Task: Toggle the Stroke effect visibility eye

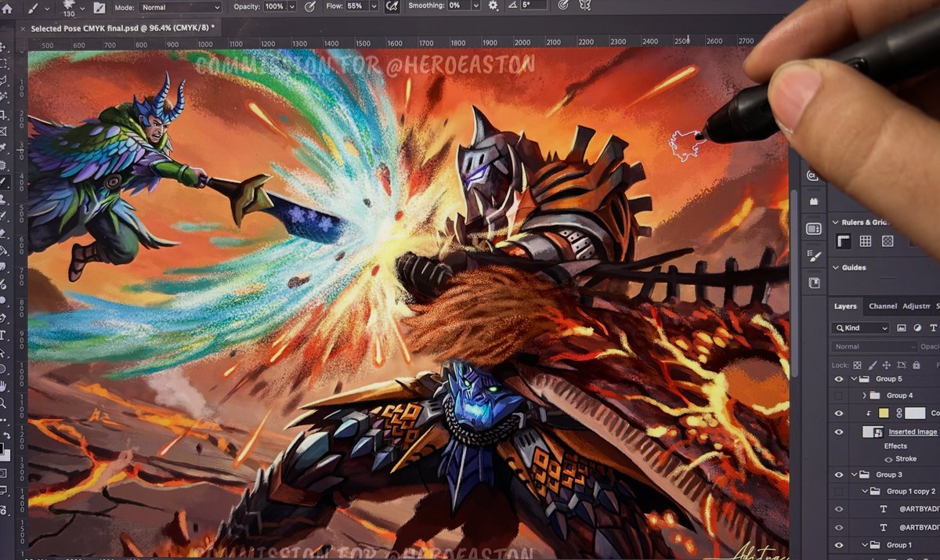Action: 888,459
